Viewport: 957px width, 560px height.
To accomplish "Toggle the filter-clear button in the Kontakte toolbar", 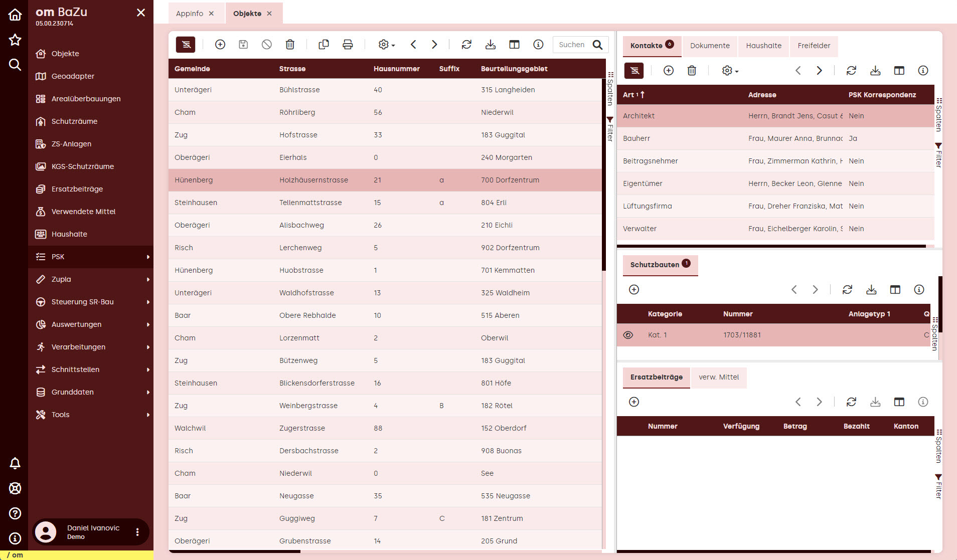I will 634,71.
